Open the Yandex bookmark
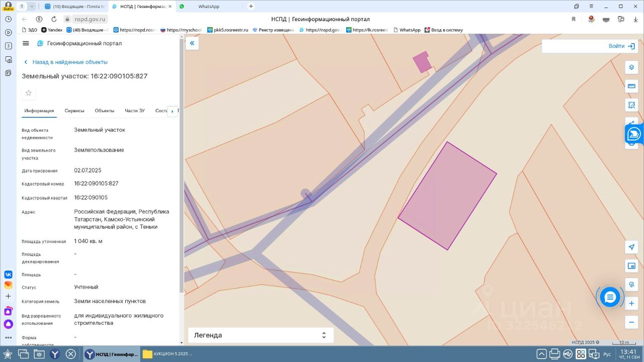644x362 pixels. [52, 30]
